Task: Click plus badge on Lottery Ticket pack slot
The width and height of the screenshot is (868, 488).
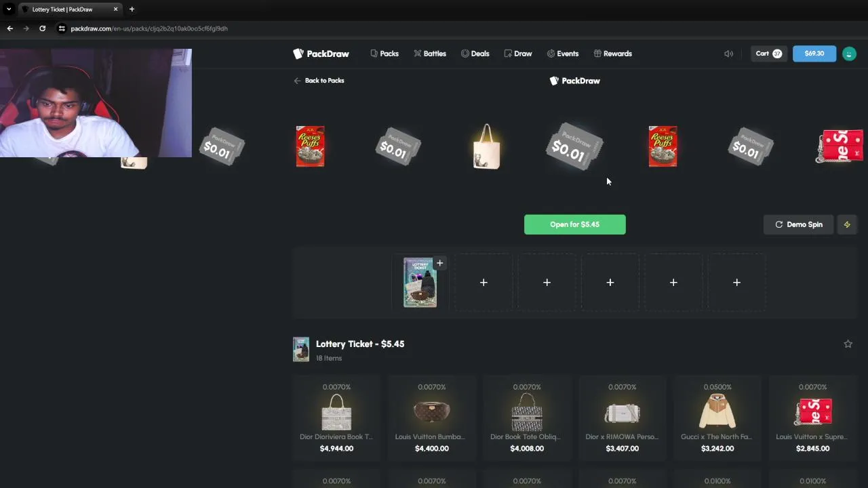Action: [439, 263]
